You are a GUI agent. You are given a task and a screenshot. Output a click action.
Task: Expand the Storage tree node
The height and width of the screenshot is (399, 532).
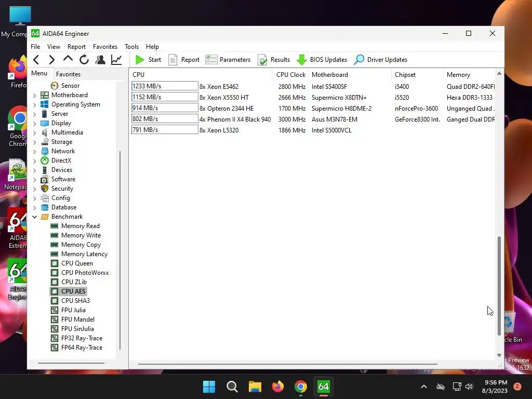pyautogui.click(x=35, y=142)
